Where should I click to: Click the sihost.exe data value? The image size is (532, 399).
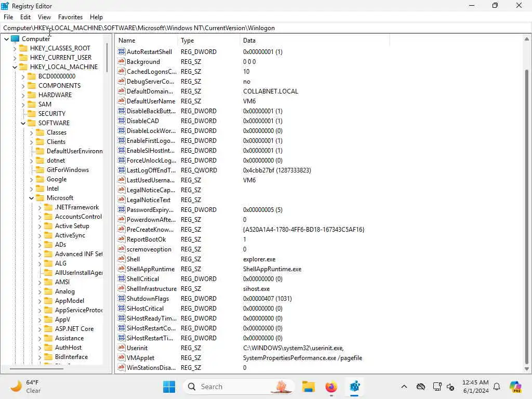pos(256,289)
